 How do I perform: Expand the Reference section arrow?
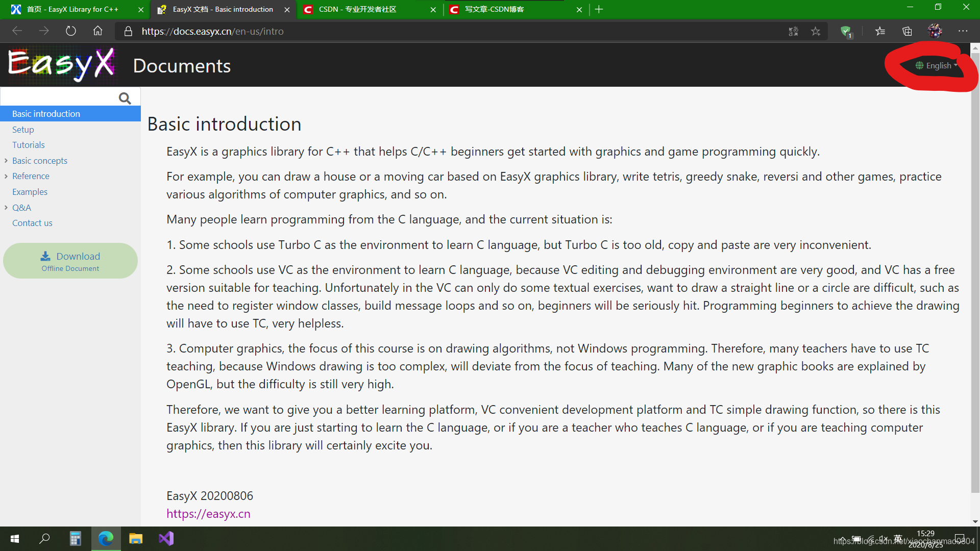6,176
